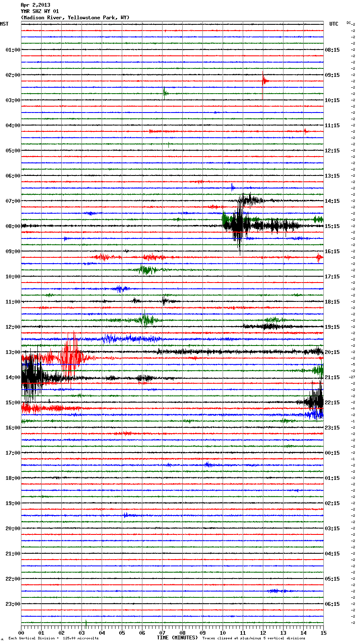Viewport: 357px width, 644px height.
Task: Click the "19:15" UTC time label
Action: point(332,327)
